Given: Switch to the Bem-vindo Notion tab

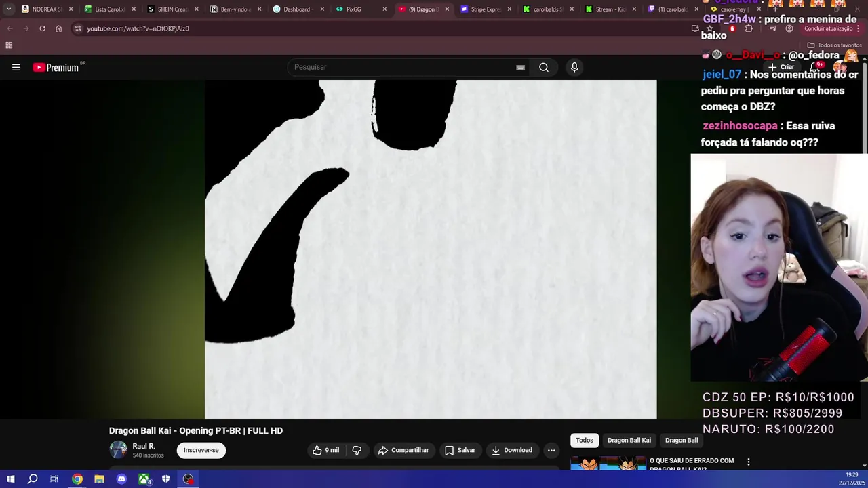Looking at the screenshot, I should coord(235,9).
